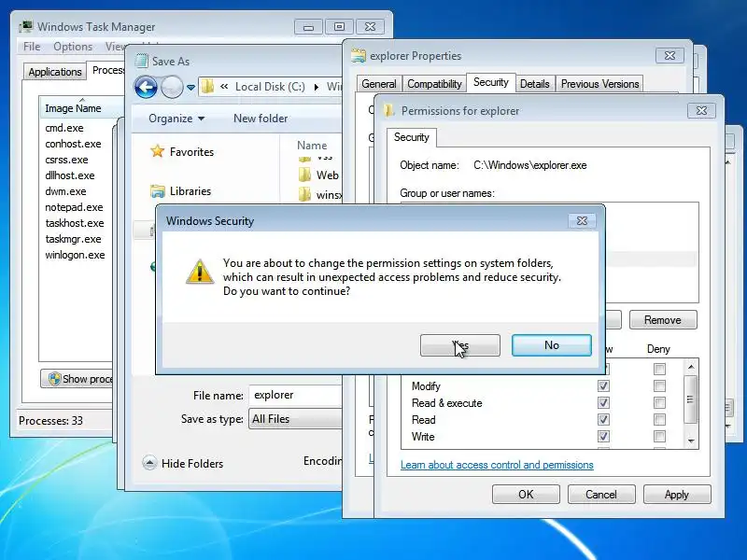
Task: Open Details tab in explorer Properties
Action: click(x=534, y=84)
